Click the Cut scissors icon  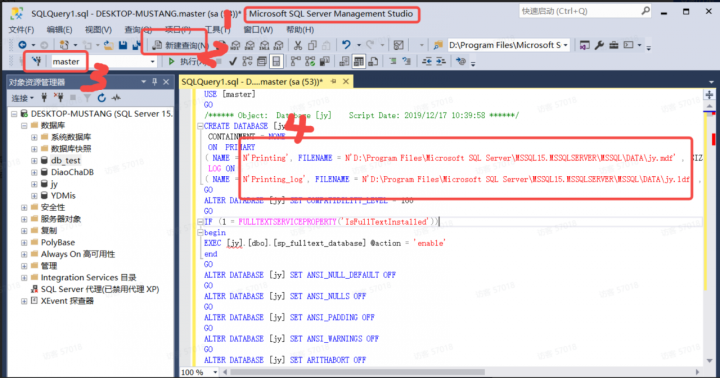[x=298, y=45]
